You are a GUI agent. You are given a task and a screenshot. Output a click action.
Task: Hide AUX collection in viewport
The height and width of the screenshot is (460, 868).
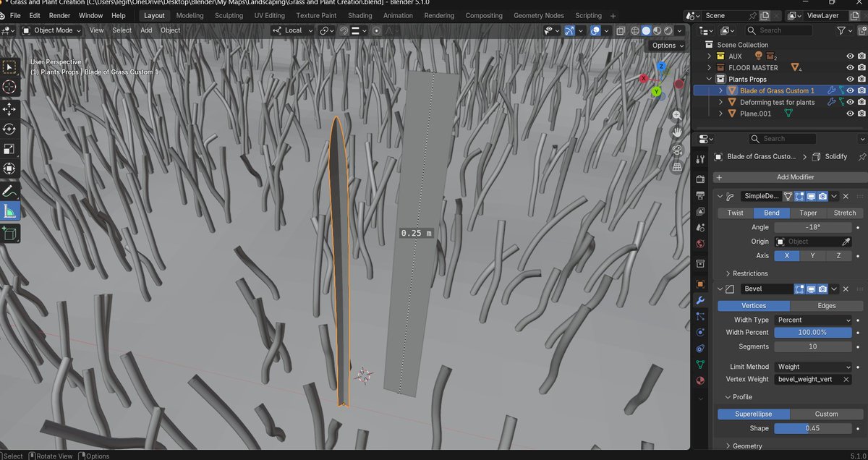pos(850,56)
